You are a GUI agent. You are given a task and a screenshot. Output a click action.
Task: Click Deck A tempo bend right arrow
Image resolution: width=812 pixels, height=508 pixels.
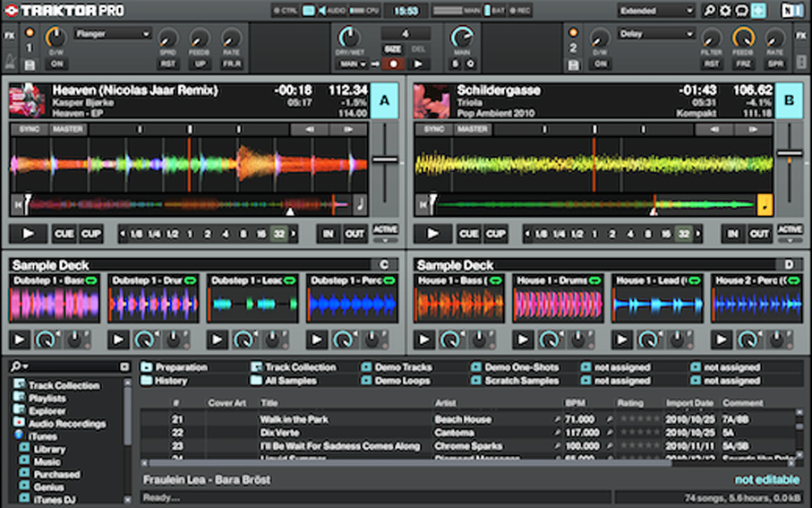click(348, 129)
